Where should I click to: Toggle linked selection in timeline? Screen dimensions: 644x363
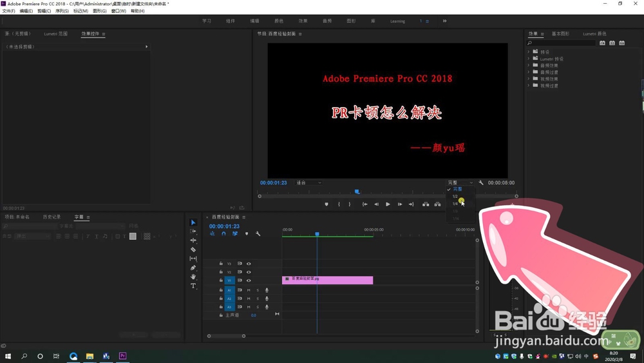[x=235, y=233]
